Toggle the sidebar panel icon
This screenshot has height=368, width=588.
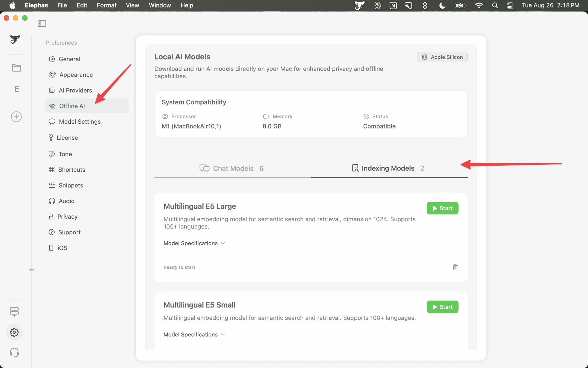click(42, 23)
